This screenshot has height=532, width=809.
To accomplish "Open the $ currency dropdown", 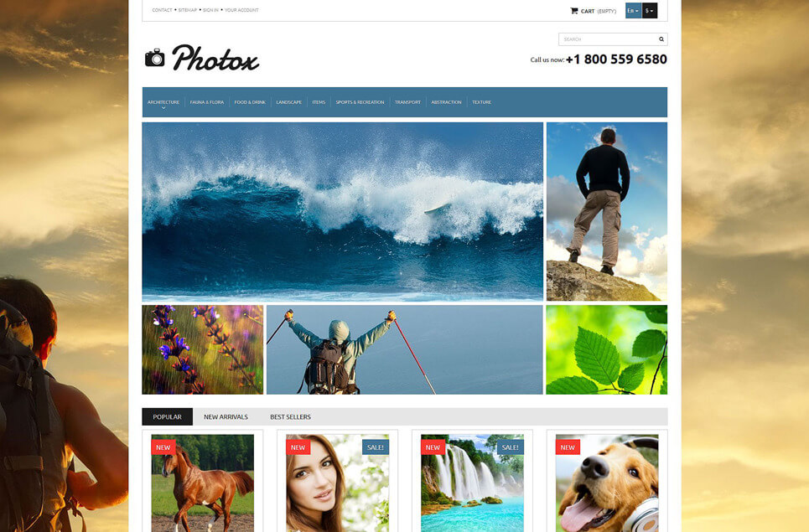I will (650, 11).
